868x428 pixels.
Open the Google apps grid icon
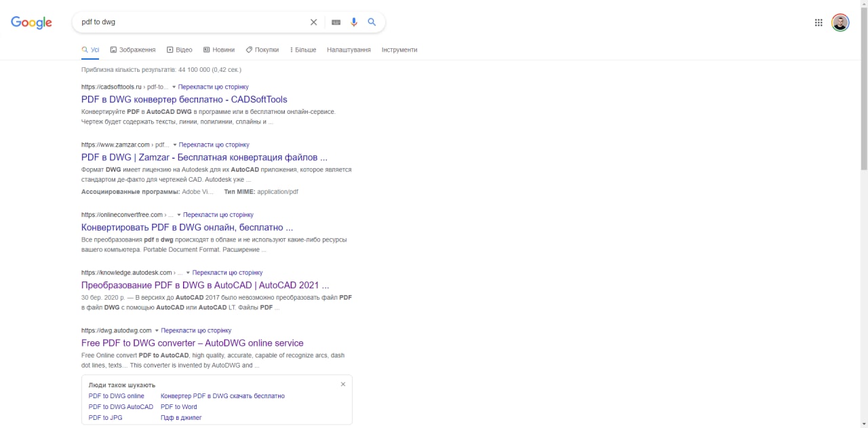(x=818, y=22)
